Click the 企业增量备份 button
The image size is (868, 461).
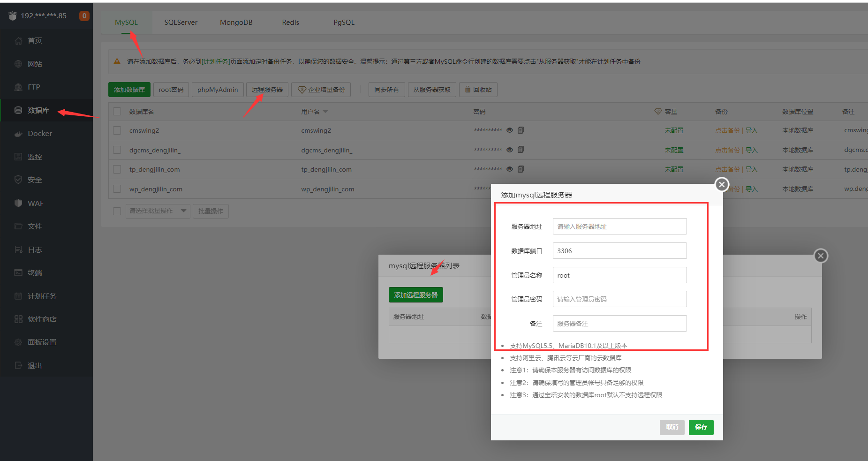coord(321,90)
